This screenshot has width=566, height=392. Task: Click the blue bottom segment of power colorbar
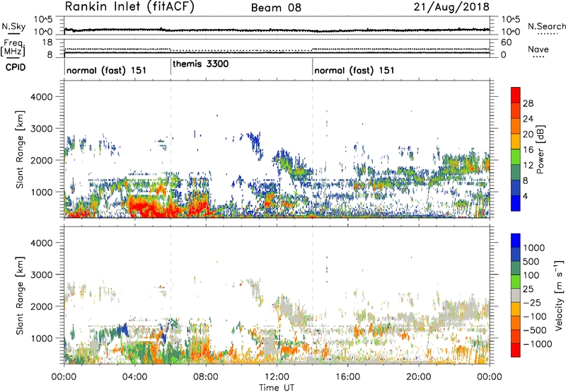[x=516, y=203]
